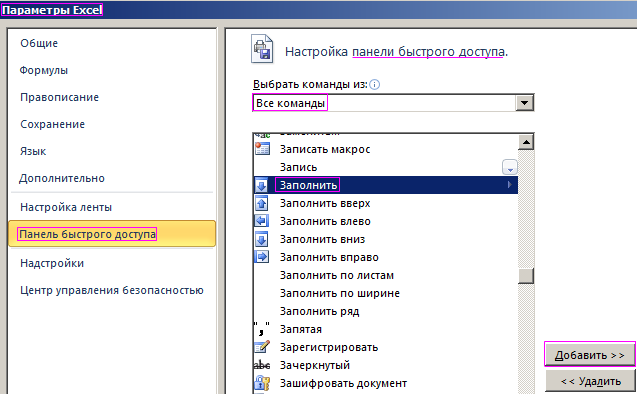Click the Заполнить вправо arrow icon

pyautogui.click(x=262, y=257)
